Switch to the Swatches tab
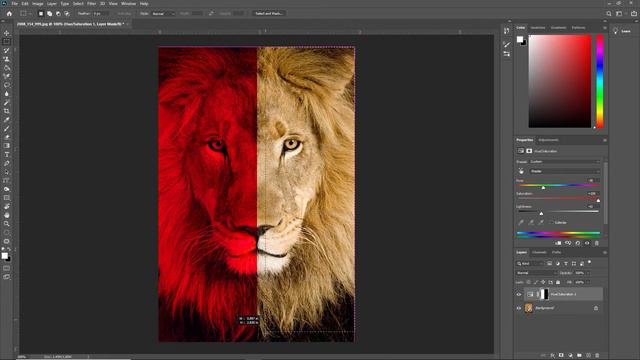This screenshot has width=640, height=360. point(538,28)
